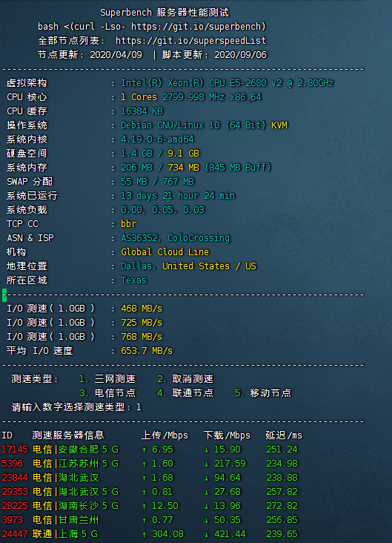392x543 pixels.
Task: Click the https://git.io/superspeedList URL
Action: coord(190,41)
